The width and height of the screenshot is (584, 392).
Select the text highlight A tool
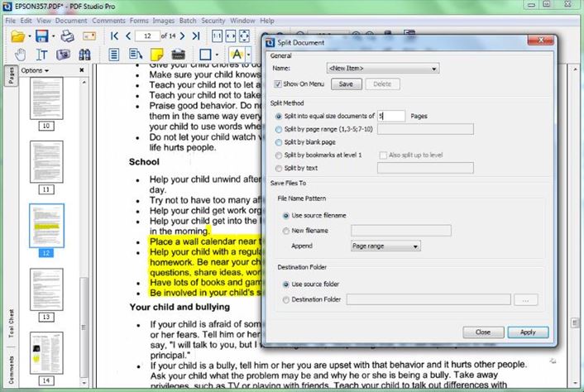[x=237, y=55]
